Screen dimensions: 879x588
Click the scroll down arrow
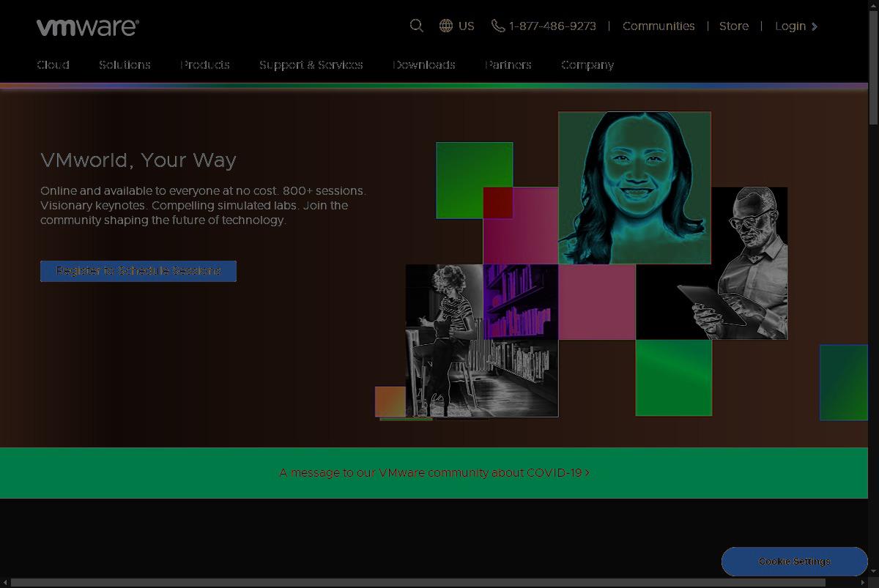873,571
